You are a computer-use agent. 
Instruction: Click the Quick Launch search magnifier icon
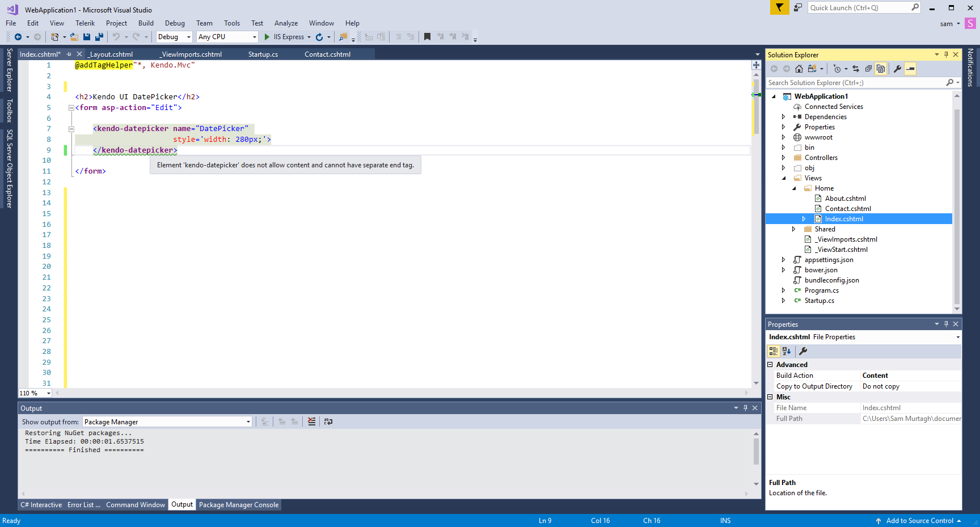point(915,7)
